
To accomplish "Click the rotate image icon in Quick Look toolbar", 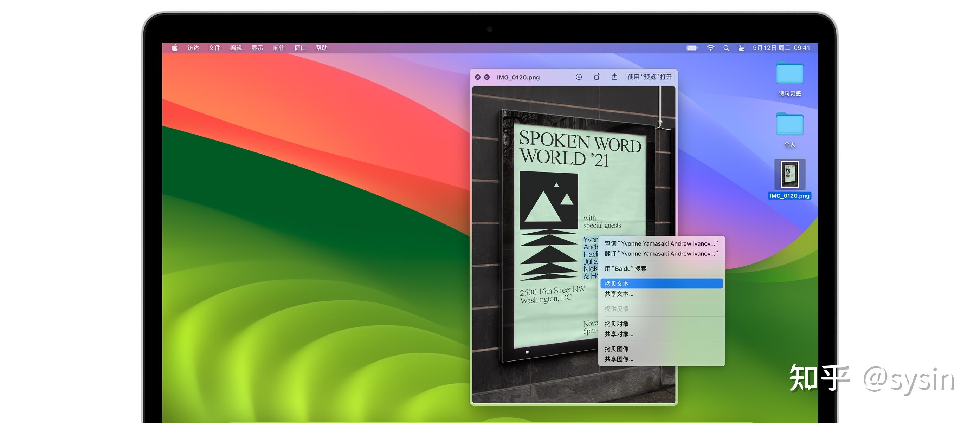I will [x=597, y=77].
